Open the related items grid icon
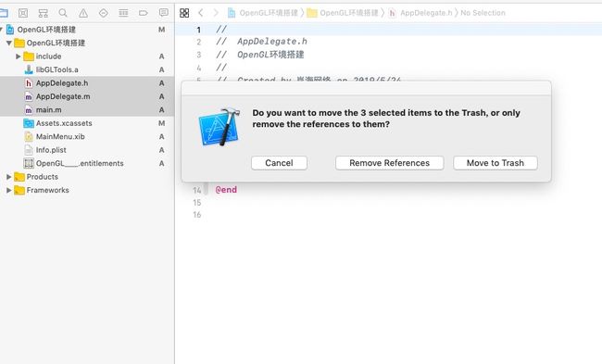 click(x=184, y=13)
